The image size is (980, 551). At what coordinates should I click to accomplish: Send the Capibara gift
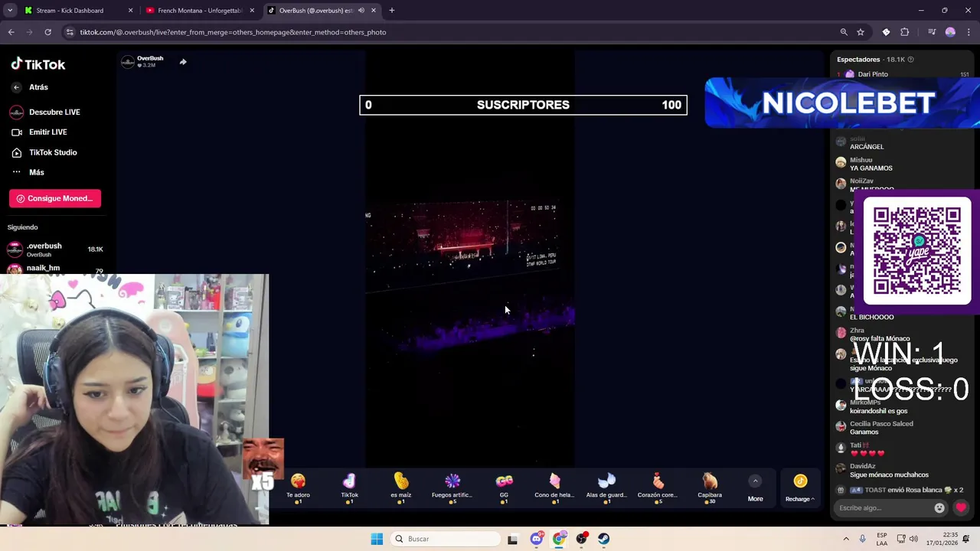pyautogui.click(x=710, y=487)
